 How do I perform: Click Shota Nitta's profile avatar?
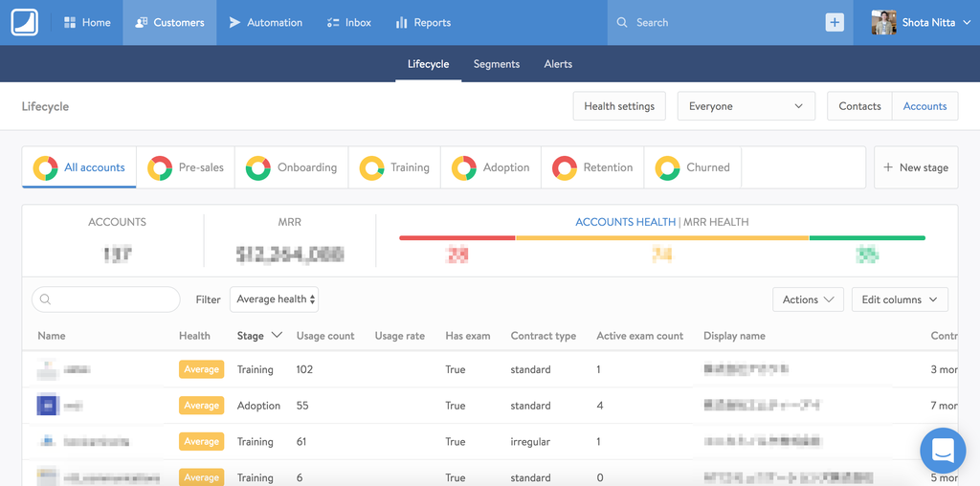click(x=883, y=23)
